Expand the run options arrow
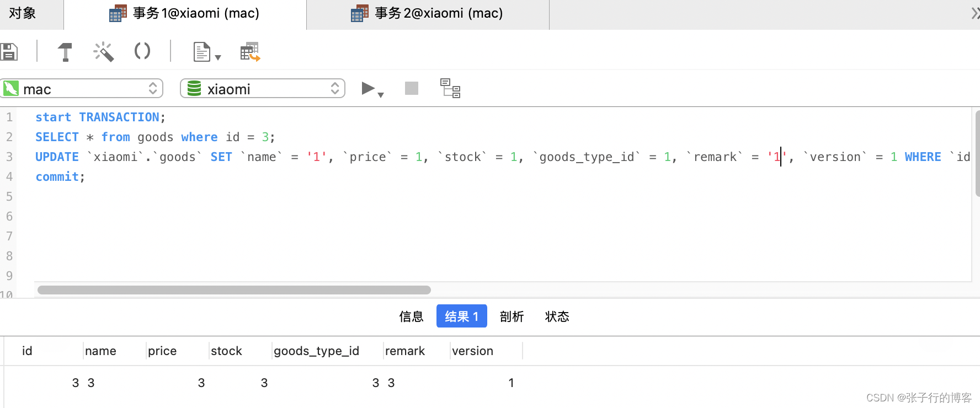 point(381,95)
